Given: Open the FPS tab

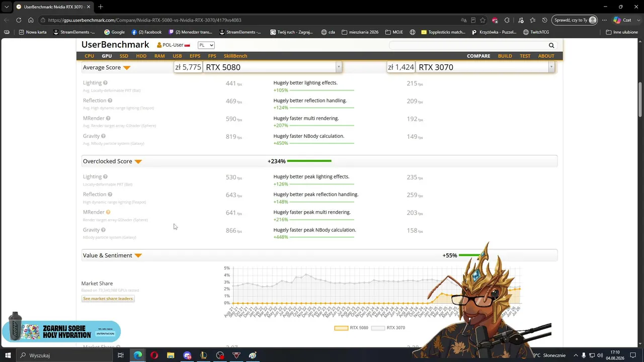Looking at the screenshot, I should (x=212, y=56).
